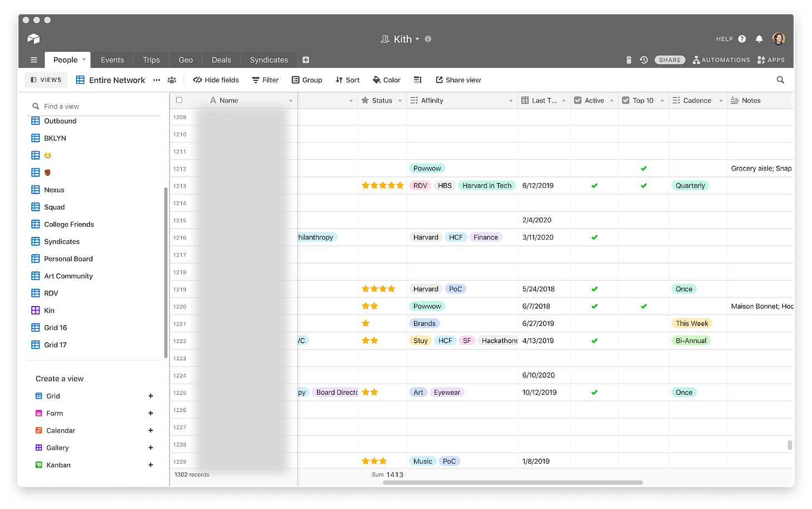Screen dimensions: 812x509
Task: Open the revision history clock icon
Action: [644, 60]
